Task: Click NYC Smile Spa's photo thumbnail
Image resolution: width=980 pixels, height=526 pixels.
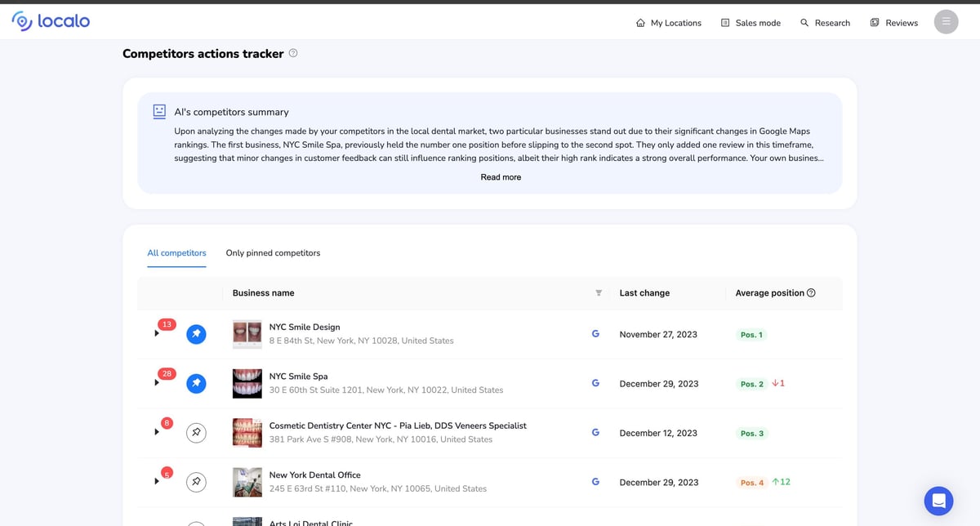Action: (247, 383)
